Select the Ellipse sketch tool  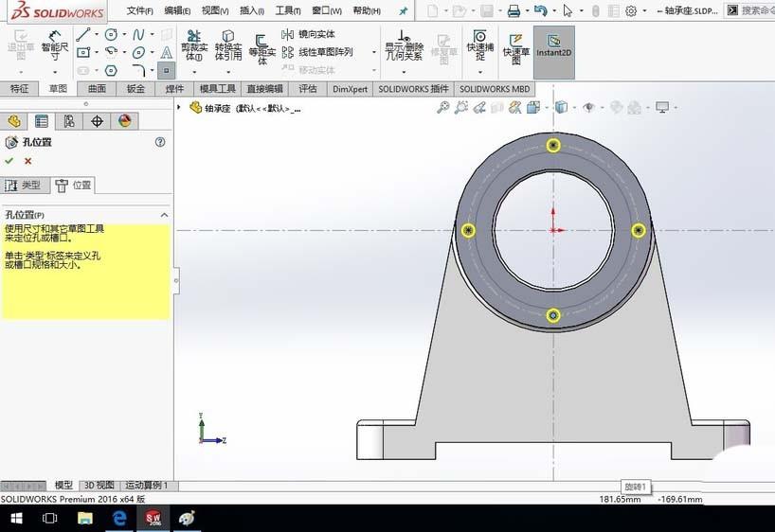pyautogui.click(x=139, y=52)
